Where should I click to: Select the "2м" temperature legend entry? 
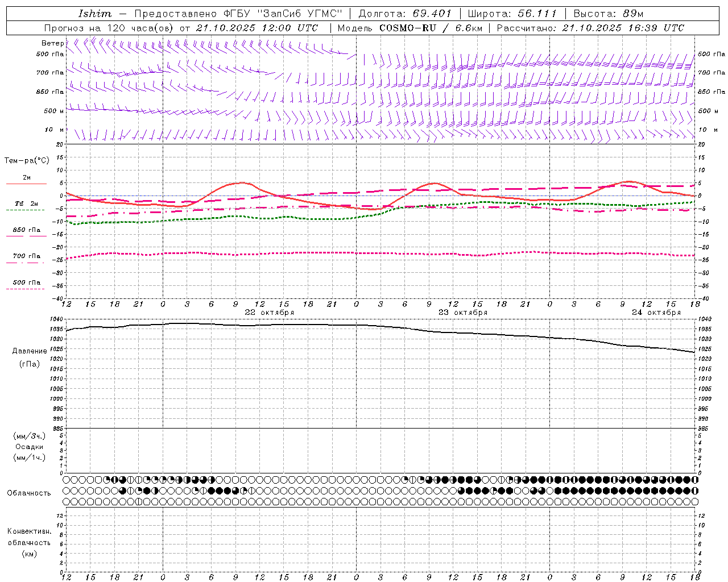(27, 178)
